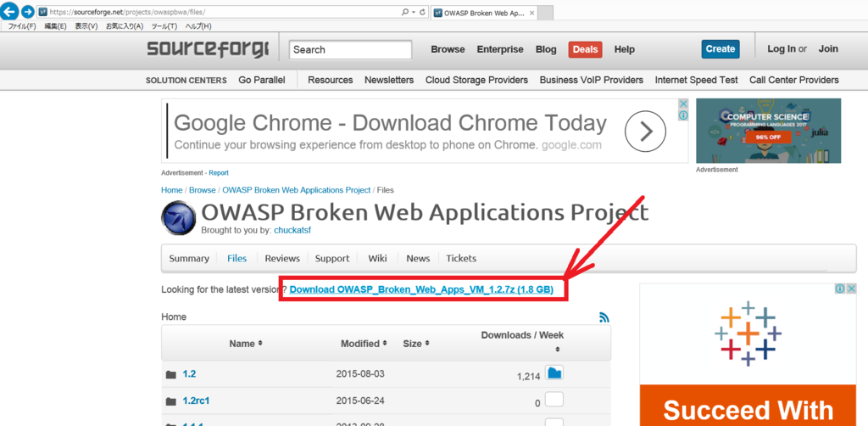Sort by Downloads / Week arrows
The image size is (868, 426).
[558, 349]
